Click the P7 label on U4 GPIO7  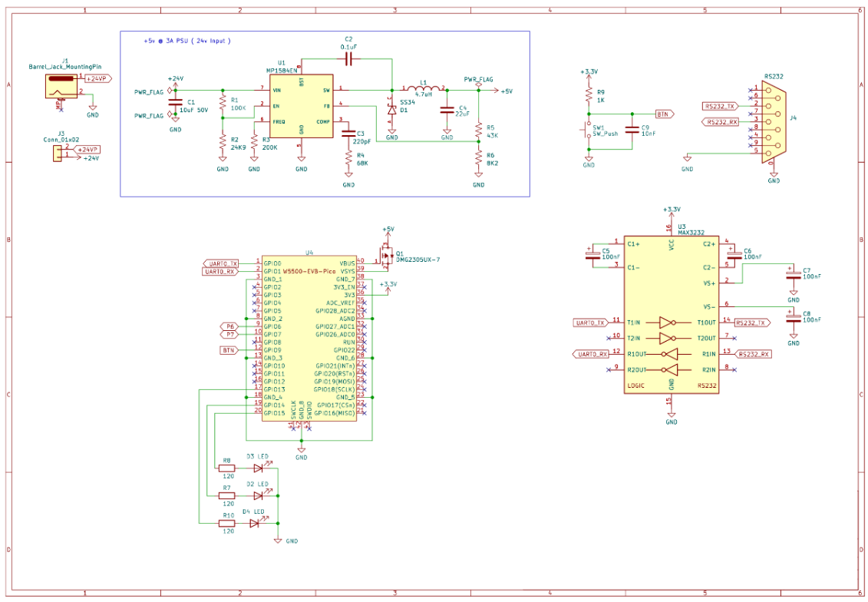coord(229,335)
